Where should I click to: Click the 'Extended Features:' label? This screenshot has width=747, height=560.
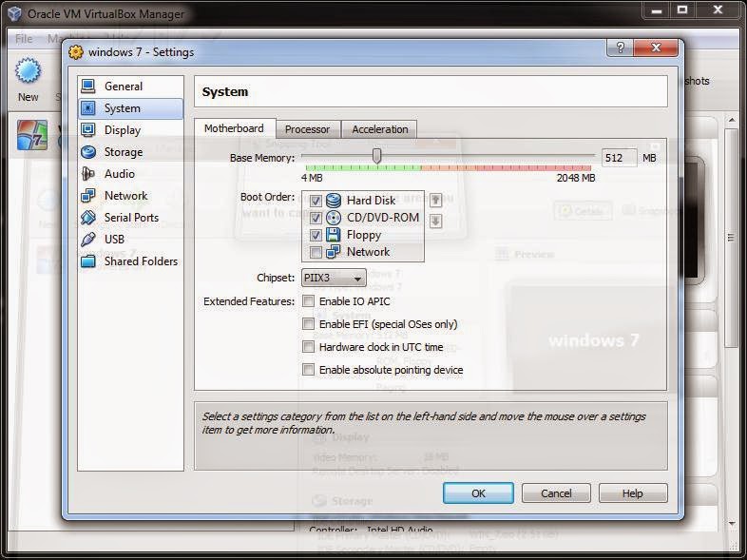[249, 301]
